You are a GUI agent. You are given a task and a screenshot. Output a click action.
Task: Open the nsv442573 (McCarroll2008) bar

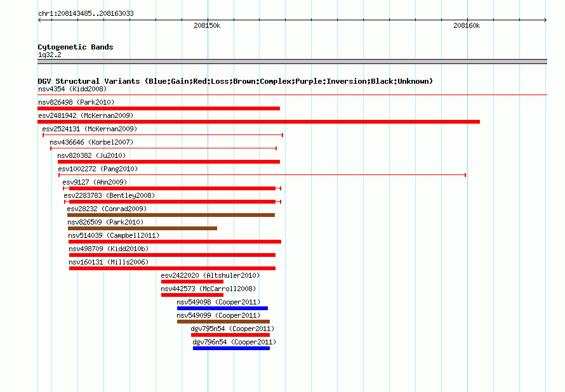point(192,295)
